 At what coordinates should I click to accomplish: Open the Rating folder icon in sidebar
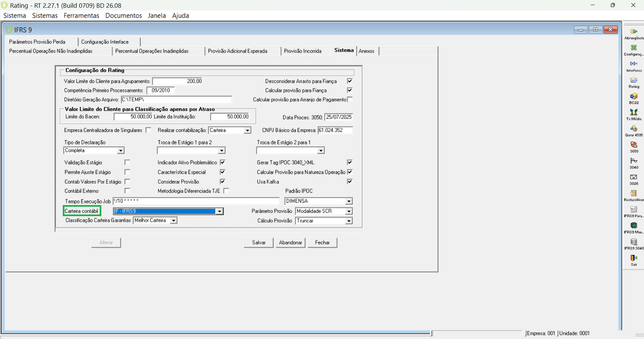point(634,80)
